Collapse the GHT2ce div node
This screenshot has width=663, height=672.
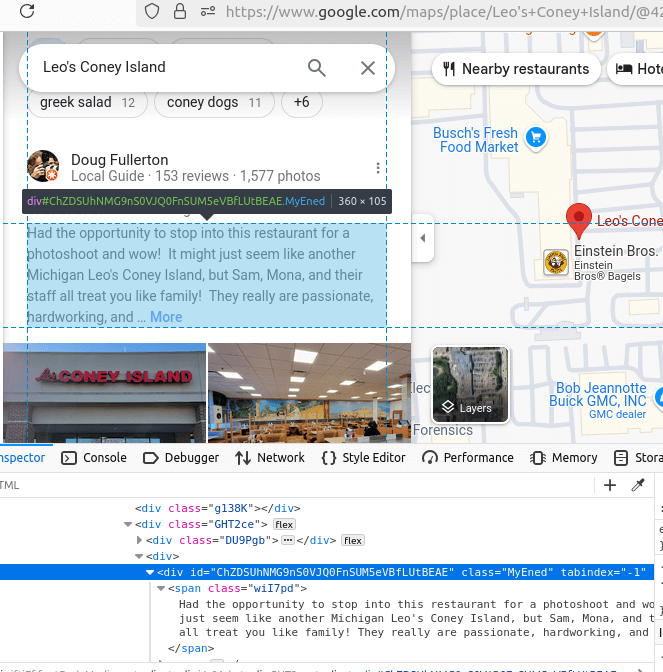coord(127,524)
